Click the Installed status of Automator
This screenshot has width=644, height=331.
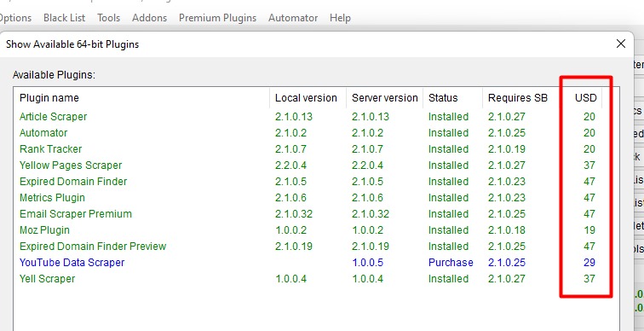tap(448, 133)
